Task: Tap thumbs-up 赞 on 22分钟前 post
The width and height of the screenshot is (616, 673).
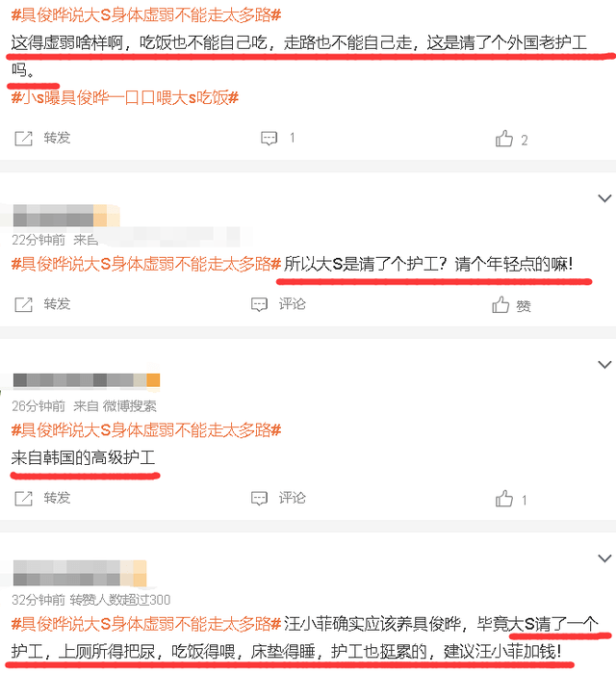Action: point(500,304)
